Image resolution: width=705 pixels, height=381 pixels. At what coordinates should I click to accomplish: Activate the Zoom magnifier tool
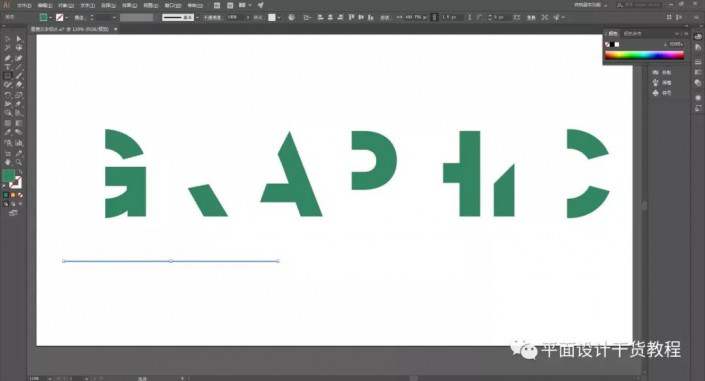coord(18,162)
